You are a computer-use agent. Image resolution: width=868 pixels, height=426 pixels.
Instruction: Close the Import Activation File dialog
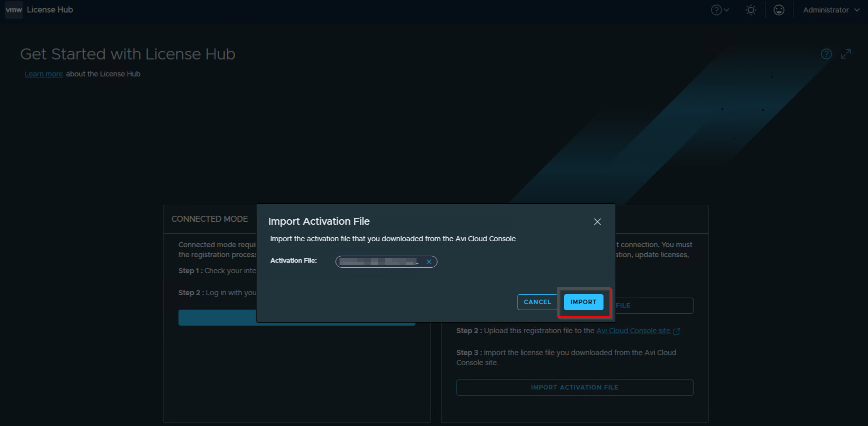[x=597, y=222]
